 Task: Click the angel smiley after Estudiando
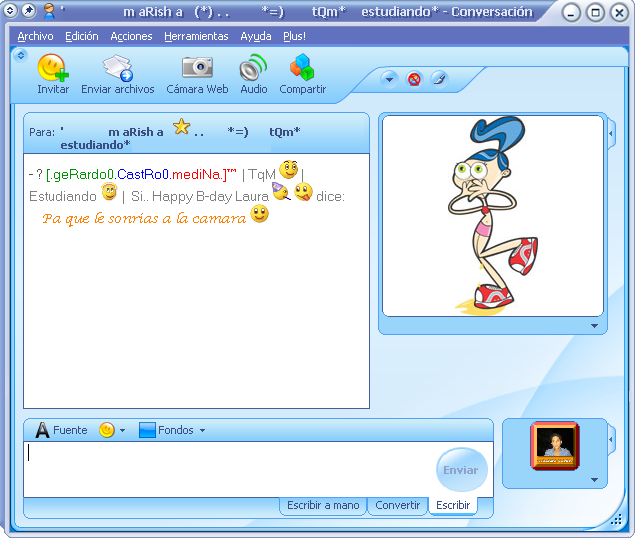click(x=109, y=192)
